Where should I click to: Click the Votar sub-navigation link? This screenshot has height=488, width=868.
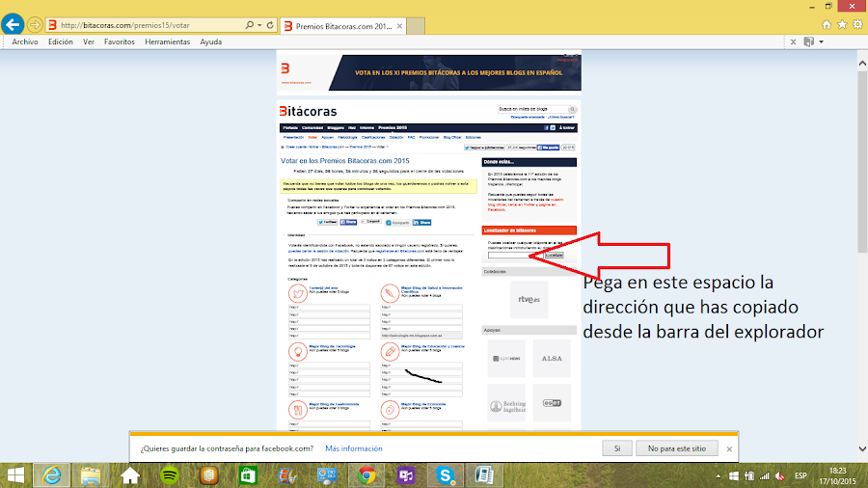click(312, 137)
